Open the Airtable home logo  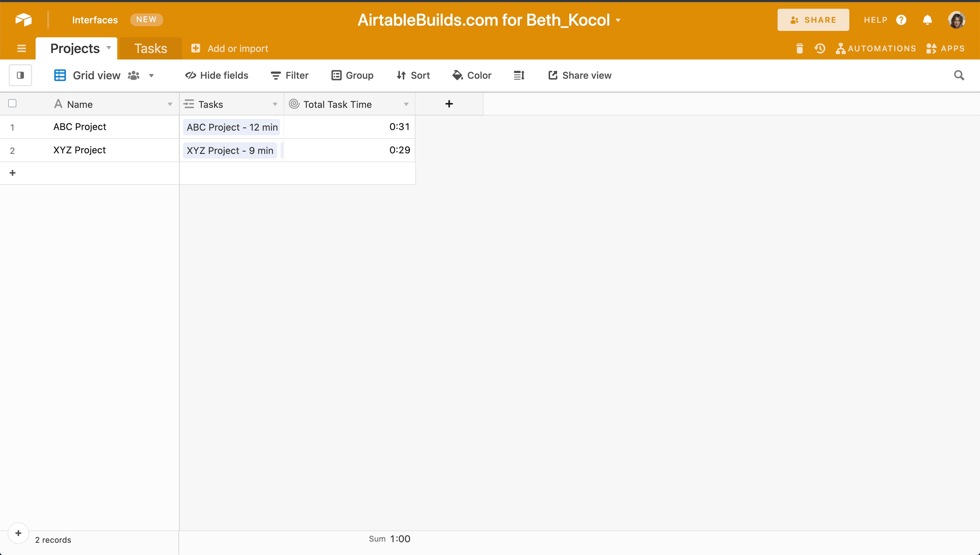point(23,20)
